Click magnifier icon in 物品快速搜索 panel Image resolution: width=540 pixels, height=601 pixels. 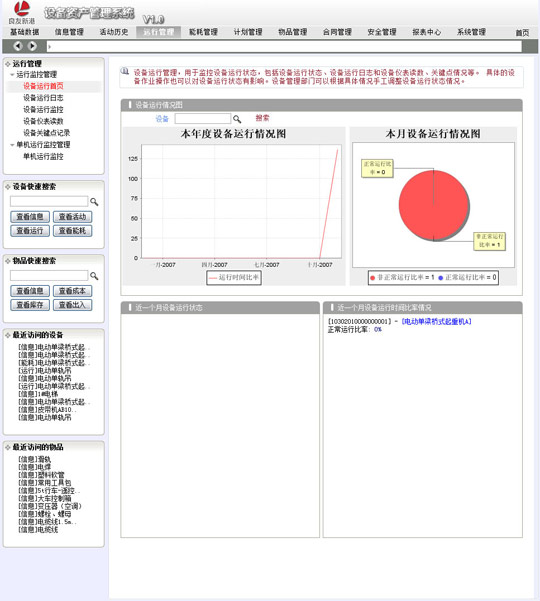tap(94, 276)
